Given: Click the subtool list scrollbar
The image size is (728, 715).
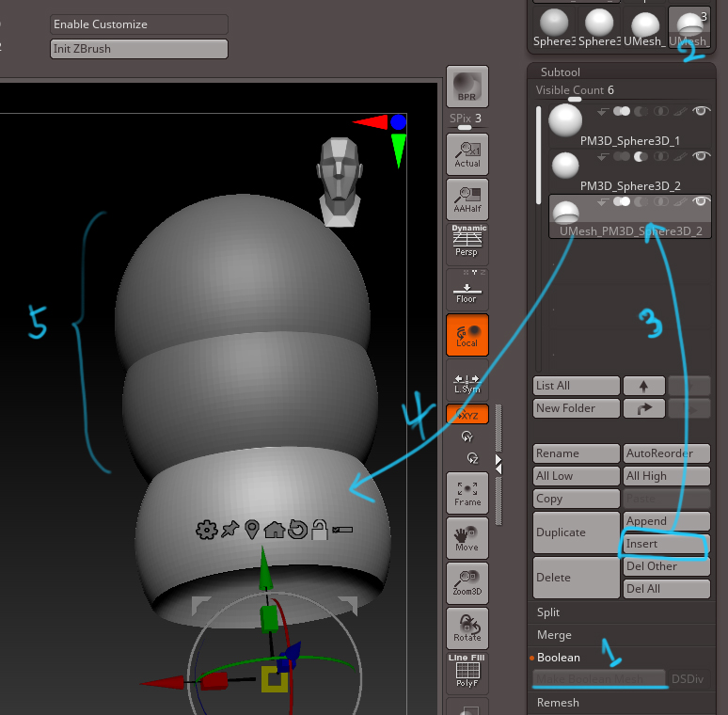Looking at the screenshot, I should (x=538, y=155).
